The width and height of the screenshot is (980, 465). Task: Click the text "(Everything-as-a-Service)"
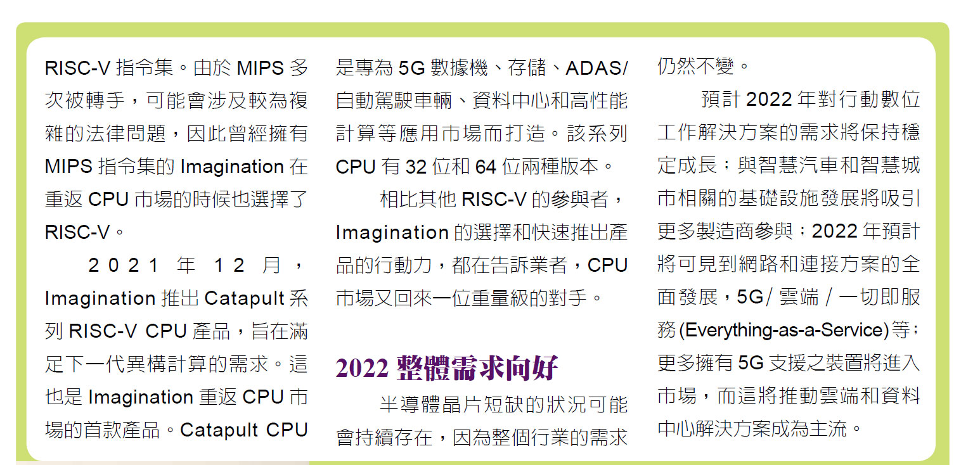click(783, 331)
